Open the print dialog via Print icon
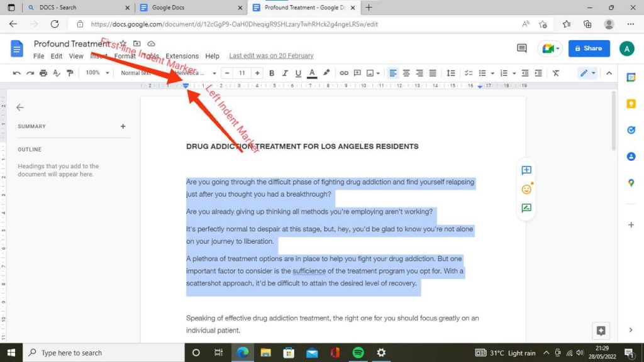Screen dimensions: 644x362 43,72
